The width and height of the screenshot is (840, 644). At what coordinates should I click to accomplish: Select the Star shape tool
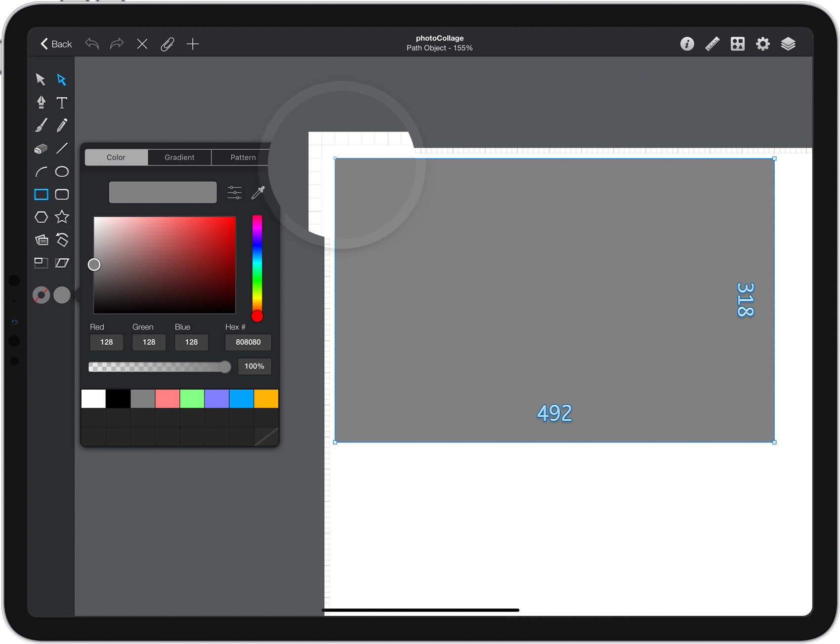coord(62,217)
